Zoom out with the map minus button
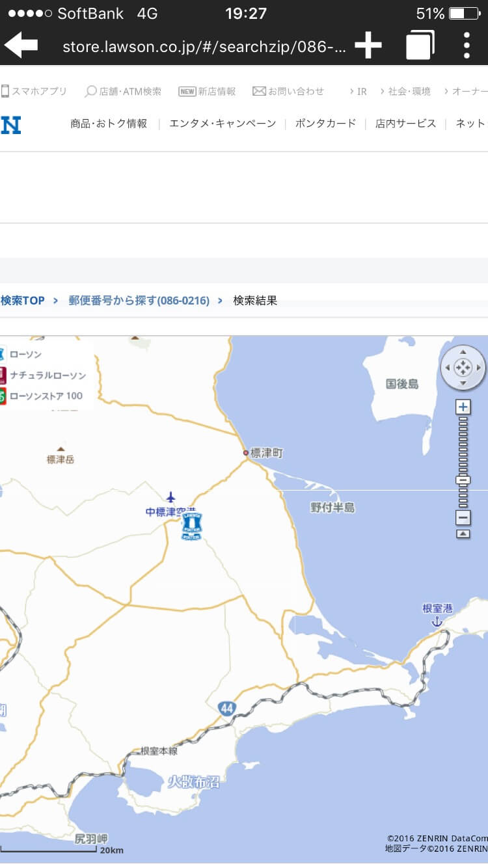The image size is (488, 868). click(x=463, y=518)
